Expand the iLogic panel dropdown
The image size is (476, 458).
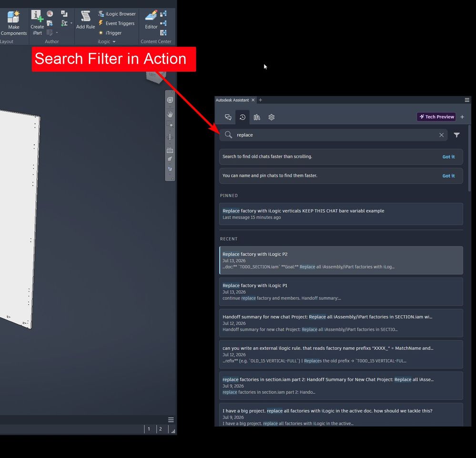(114, 41)
